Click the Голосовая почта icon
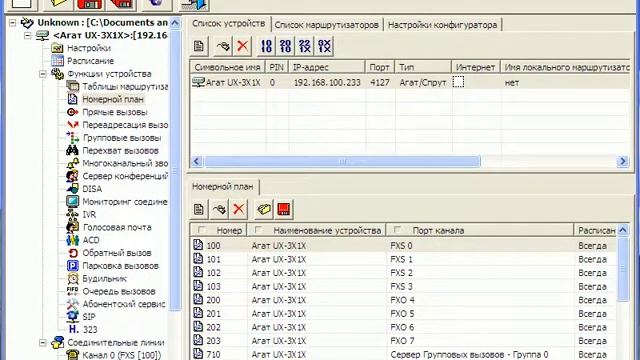 [x=72, y=227]
